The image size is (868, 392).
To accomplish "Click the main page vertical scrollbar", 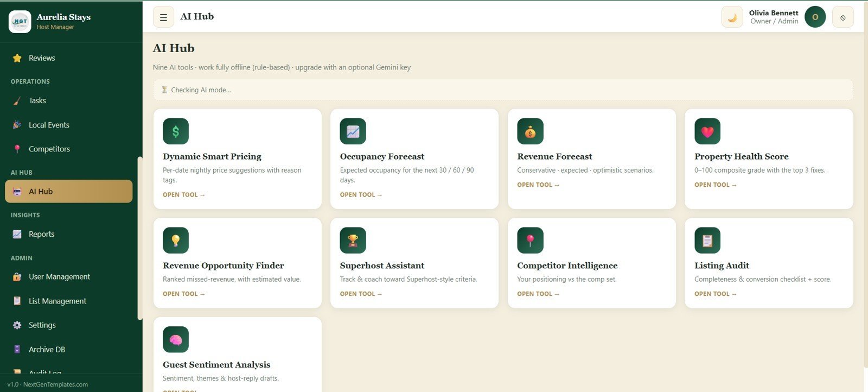I will tap(866, 185).
